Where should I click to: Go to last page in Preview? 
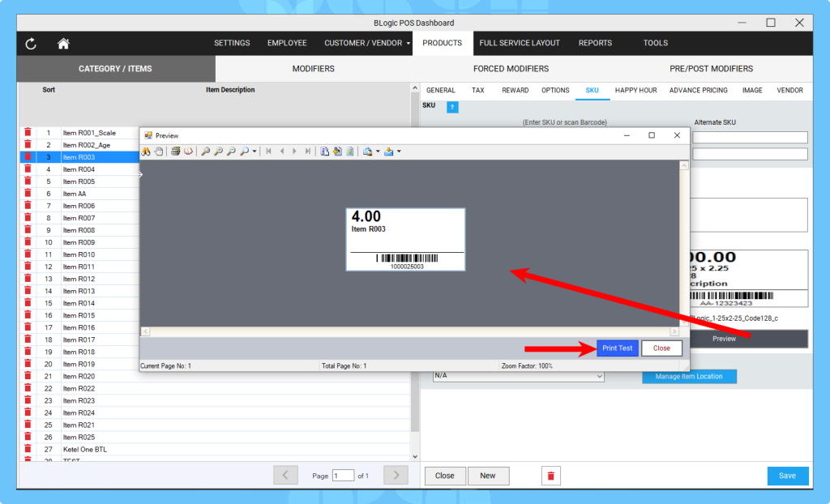(307, 152)
